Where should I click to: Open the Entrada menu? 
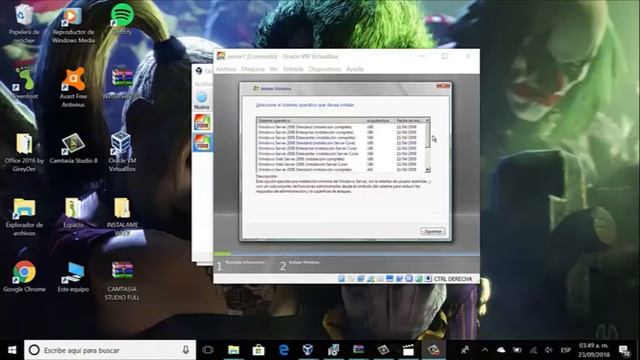click(293, 69)
